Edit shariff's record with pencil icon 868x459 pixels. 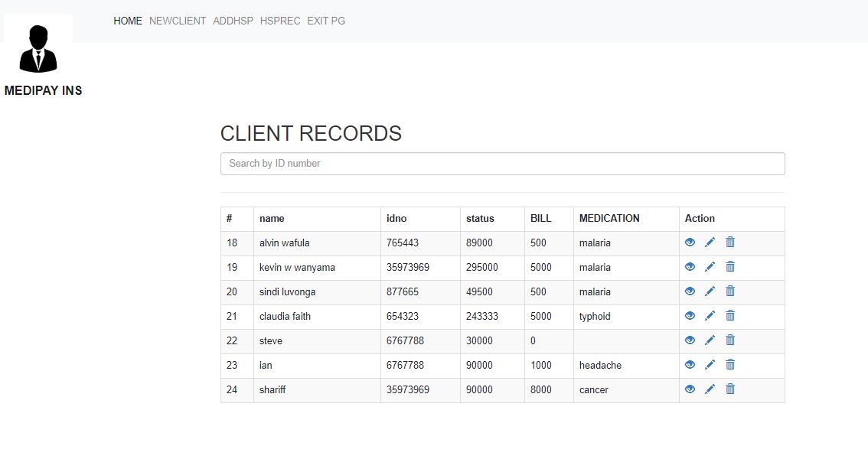click(x=710, y=389)
